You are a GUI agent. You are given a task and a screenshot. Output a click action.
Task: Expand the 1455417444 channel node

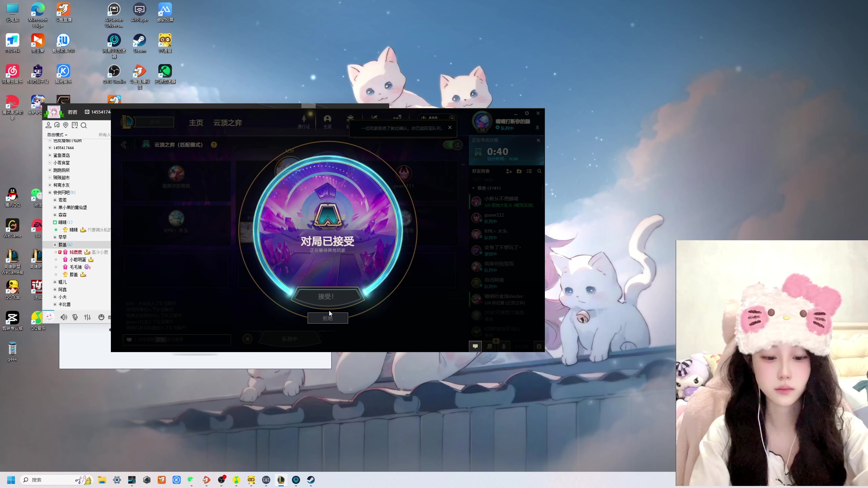[50, 148]
